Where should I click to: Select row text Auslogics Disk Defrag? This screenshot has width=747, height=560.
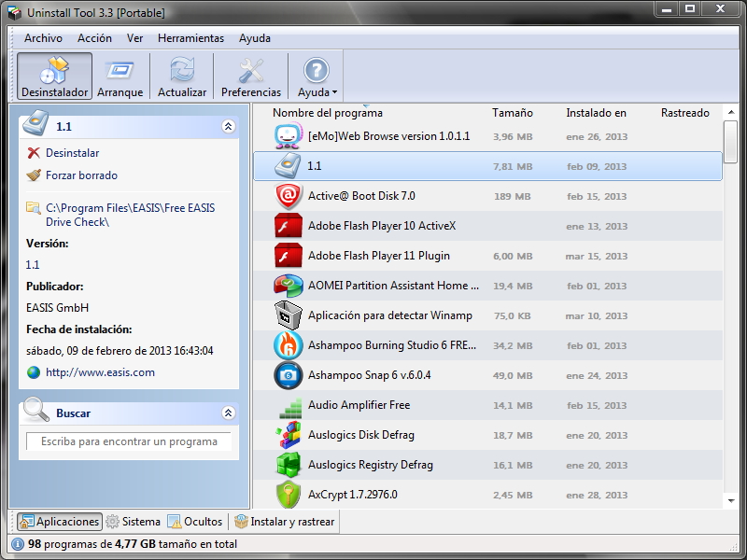pyautogui.click(x=361, y=435)
